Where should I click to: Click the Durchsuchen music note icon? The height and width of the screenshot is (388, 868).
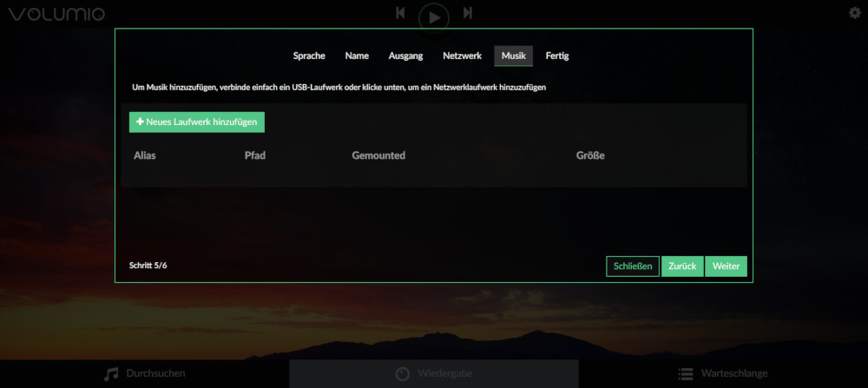point(111,373)
